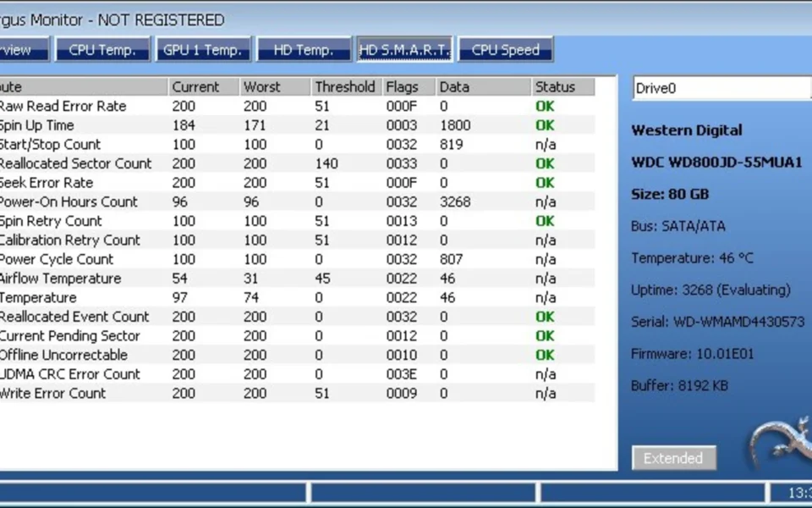812x508 pixels.
Task: Sort by the Current column header
Action: coord(204,86)
